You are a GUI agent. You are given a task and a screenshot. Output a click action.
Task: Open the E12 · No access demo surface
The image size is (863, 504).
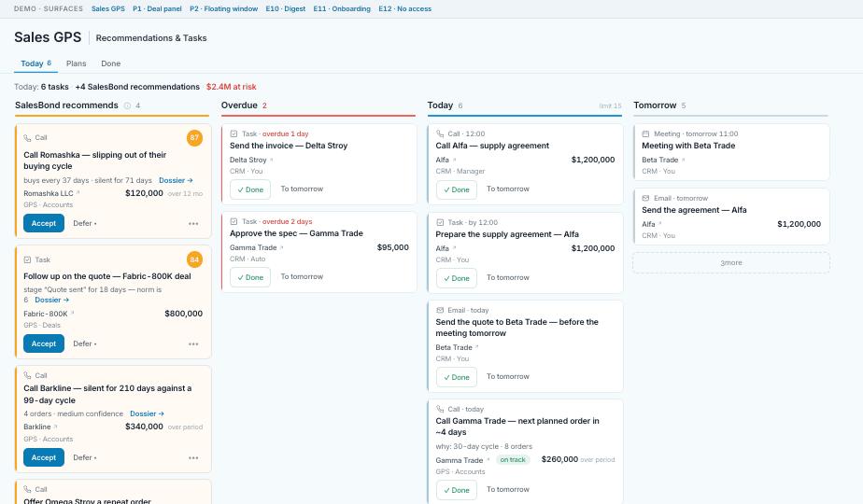point(404,8)
